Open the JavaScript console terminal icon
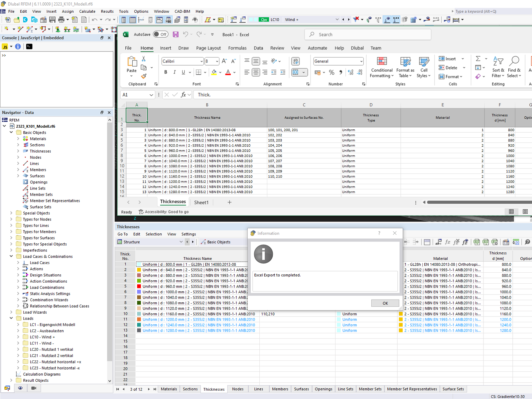This screenshot has height=399, width=532. [x=29, y=46]
